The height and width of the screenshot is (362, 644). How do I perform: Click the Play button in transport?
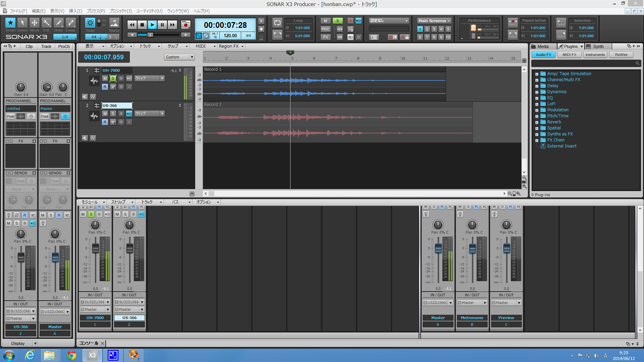[x=153, y=25]
